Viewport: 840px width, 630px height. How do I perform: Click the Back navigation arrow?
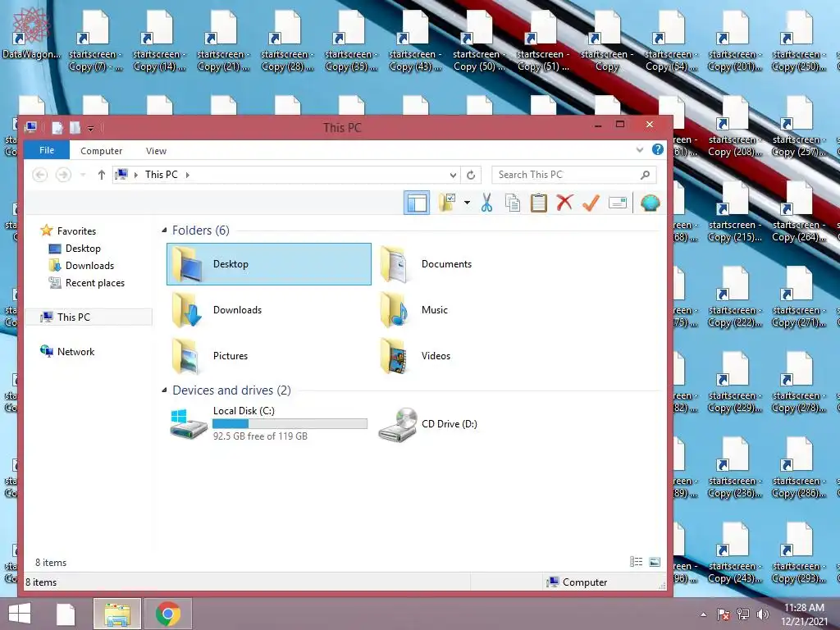coord(40,175)
